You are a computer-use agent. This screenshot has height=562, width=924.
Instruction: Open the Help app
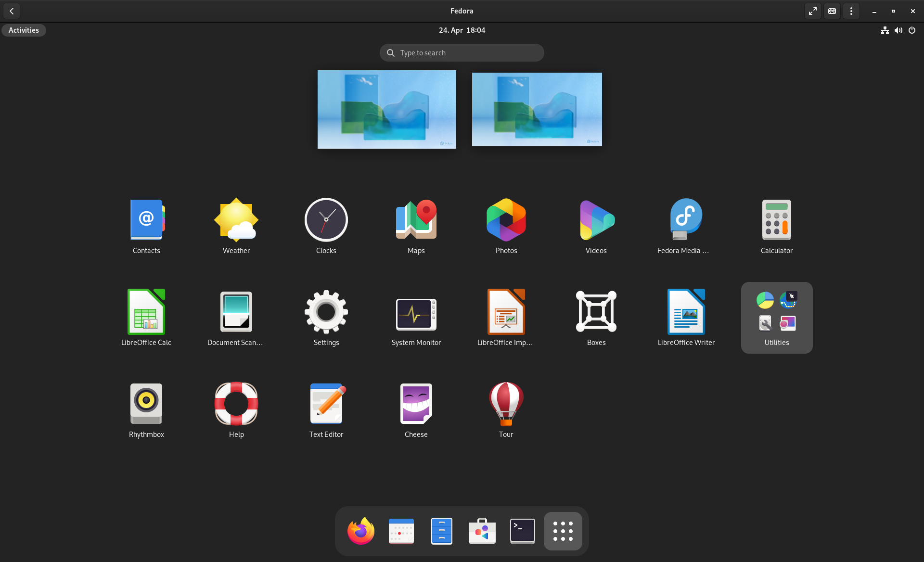[236, 409]
